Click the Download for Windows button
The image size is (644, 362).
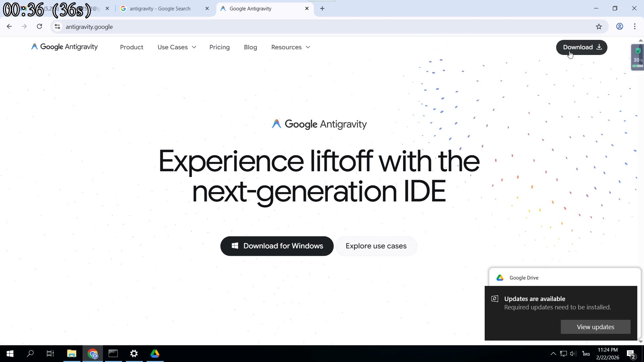(277, 246)
